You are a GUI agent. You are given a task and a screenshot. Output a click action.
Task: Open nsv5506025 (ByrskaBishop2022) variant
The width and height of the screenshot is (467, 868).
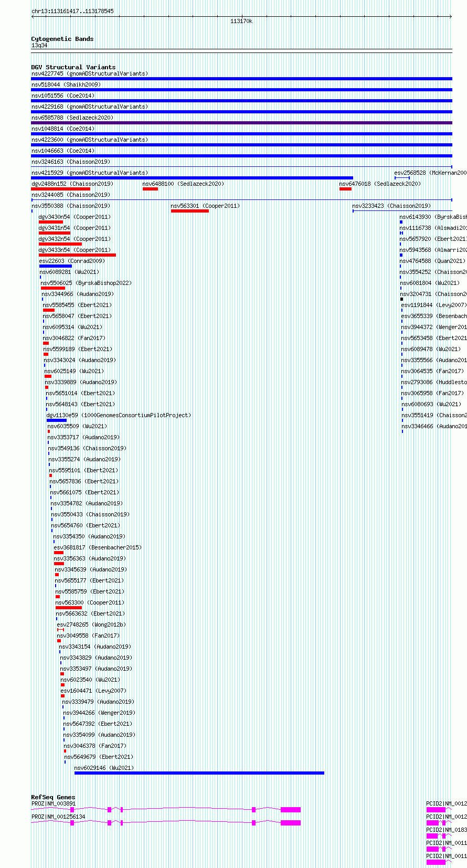pyautogui.click(x=86, y=283)
